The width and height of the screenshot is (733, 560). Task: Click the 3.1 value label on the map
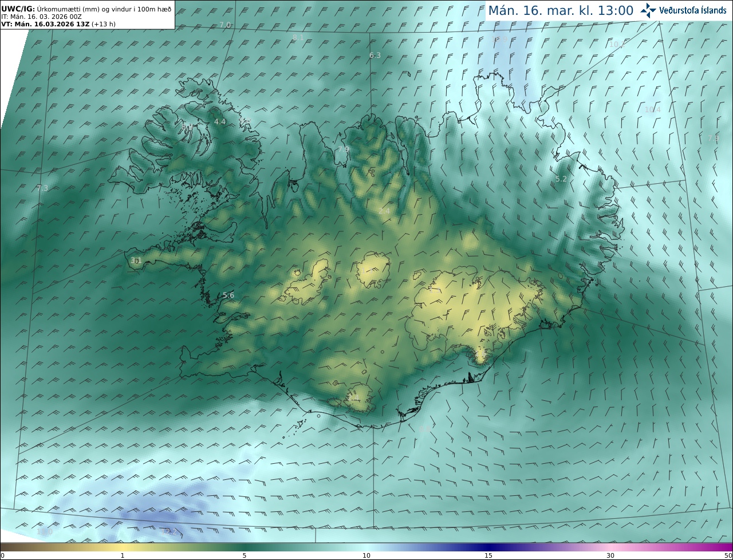point(136,261)
